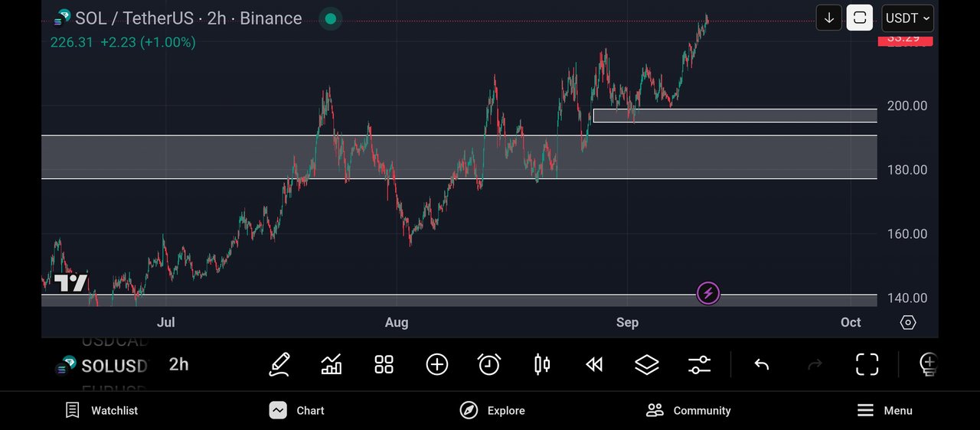The image size is (980, 430).
Task: Switch to the Chart tab
Action: (297, 411)
